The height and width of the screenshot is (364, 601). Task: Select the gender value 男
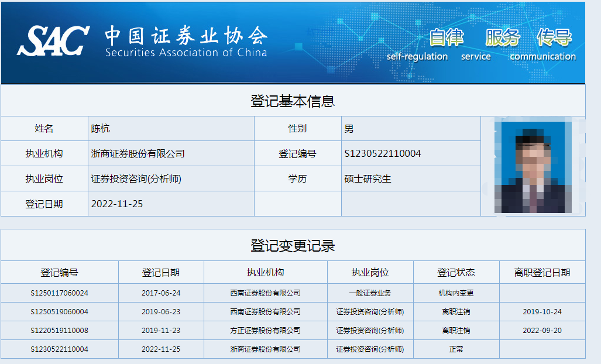pyautogui.click(x=349, y=129)
